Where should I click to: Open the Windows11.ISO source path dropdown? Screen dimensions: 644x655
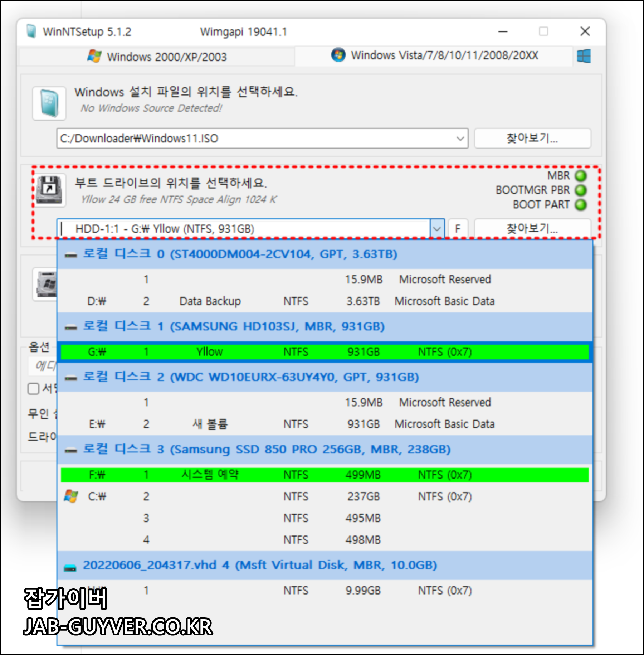(x=460, y=138)
